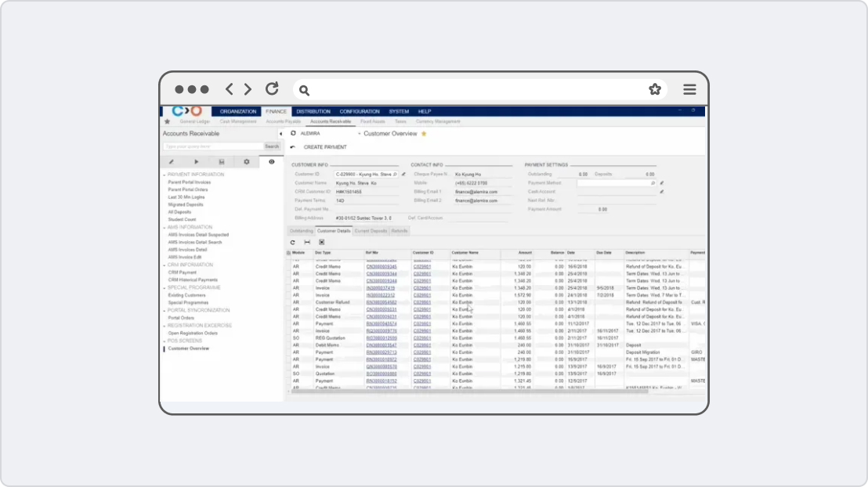Edit Customer ID via pencil icon
868x487 pixels.
(402, 174)
